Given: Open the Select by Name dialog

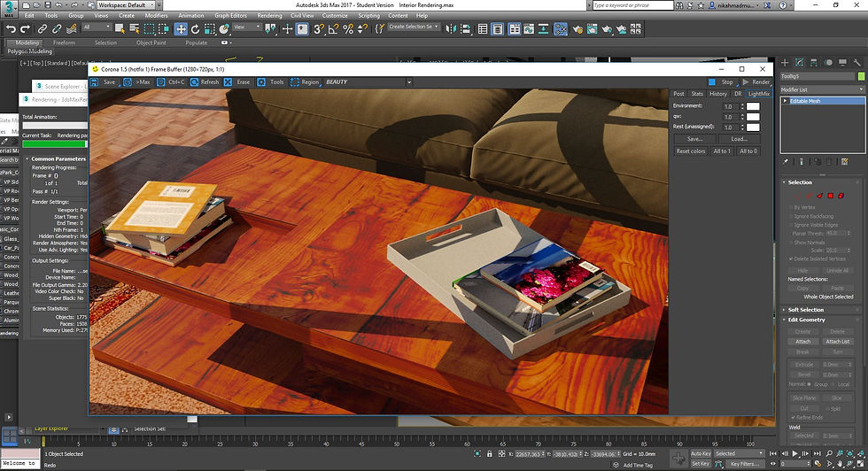Looking at the screenshot, I should click(135, 29).
